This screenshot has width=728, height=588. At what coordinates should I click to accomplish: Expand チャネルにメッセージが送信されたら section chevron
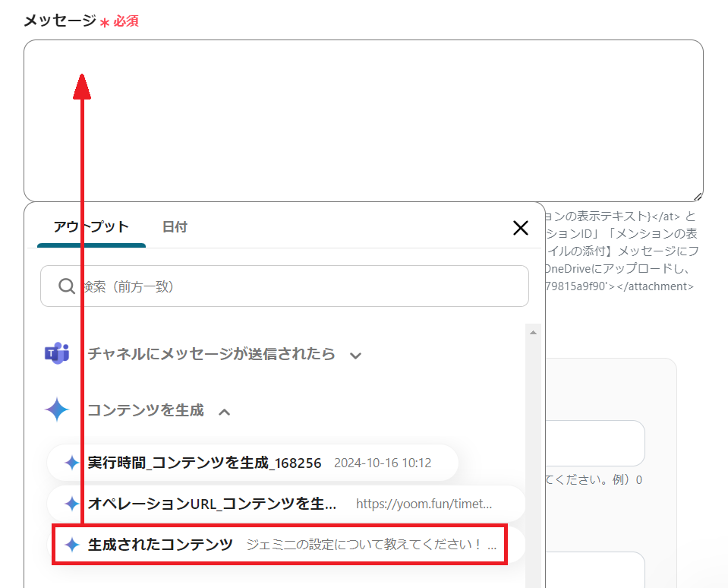(355, 356)
